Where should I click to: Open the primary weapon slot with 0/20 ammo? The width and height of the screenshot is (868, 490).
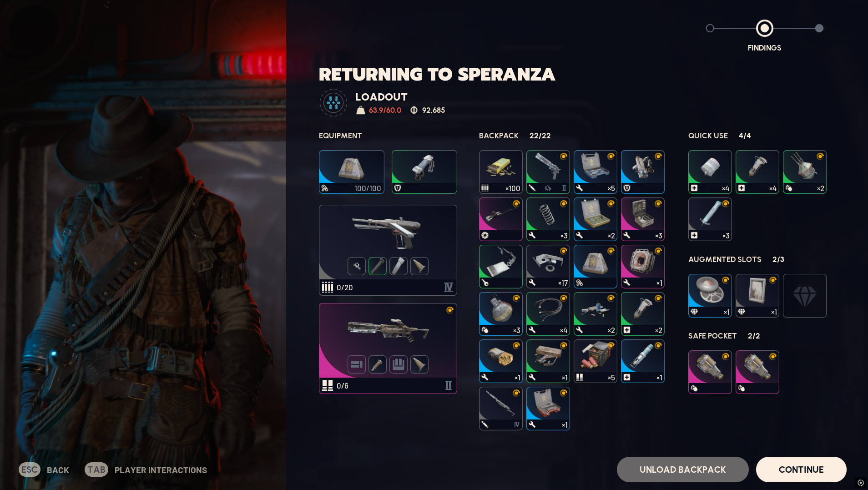click(388, 250)
